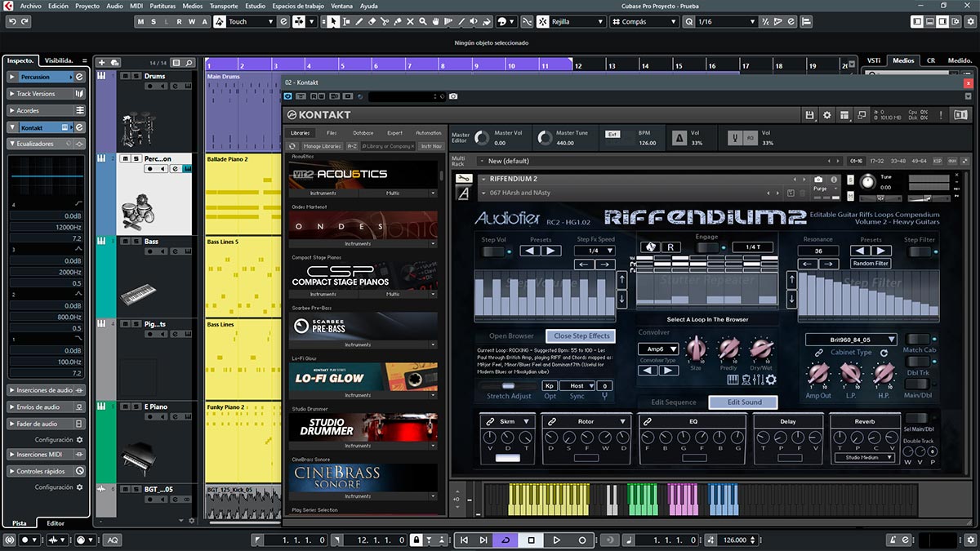Open the Transporte menu

224,6
